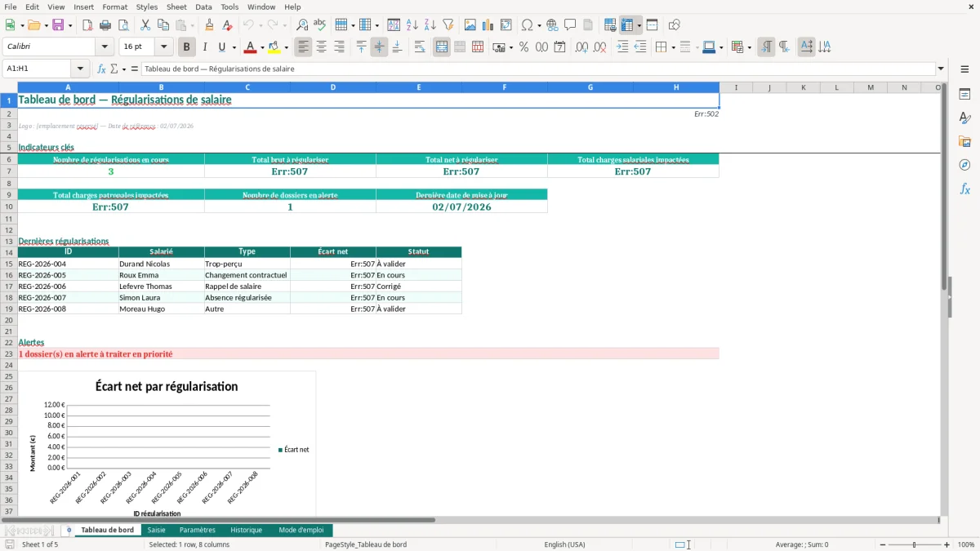The height and width of the screenshot is (551, 980).
Task: Run the spelling check
Action: click(x=320, y=25)
